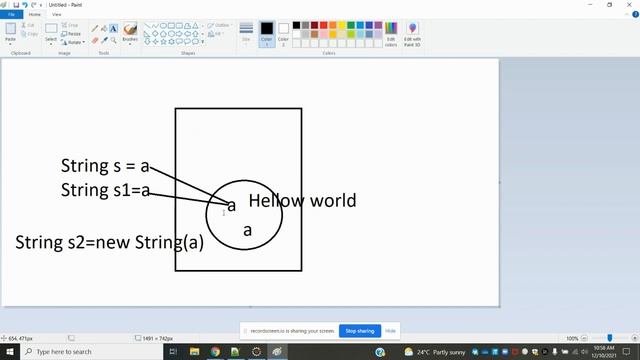Click the Redo arrow in title bar
Image resolution: width=640 pixels, height=360 pixels.
pyautogui.click(x=33, y=5)
